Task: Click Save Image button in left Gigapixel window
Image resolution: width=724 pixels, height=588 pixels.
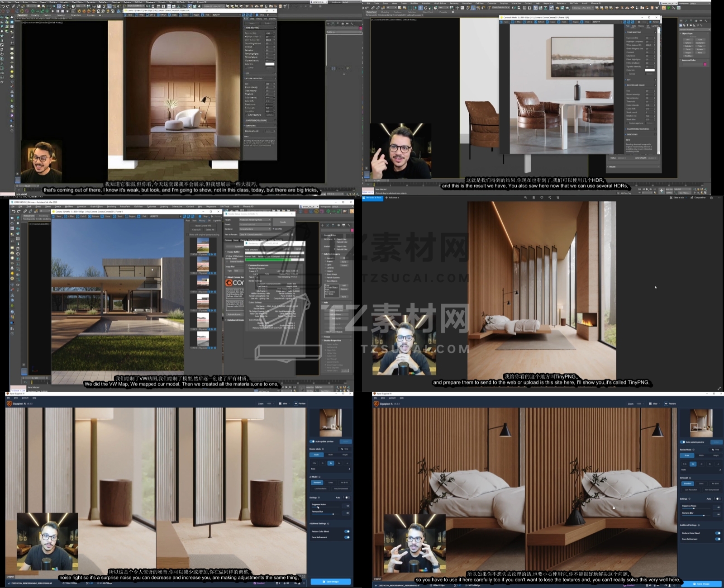Action: click(330, 582)
